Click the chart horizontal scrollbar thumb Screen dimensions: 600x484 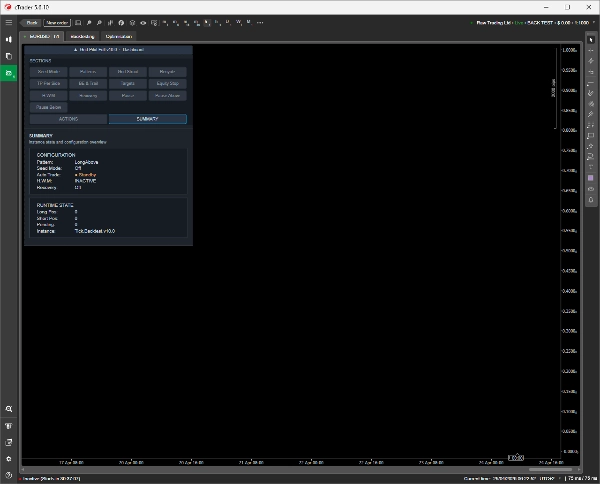tap(550, 469)
